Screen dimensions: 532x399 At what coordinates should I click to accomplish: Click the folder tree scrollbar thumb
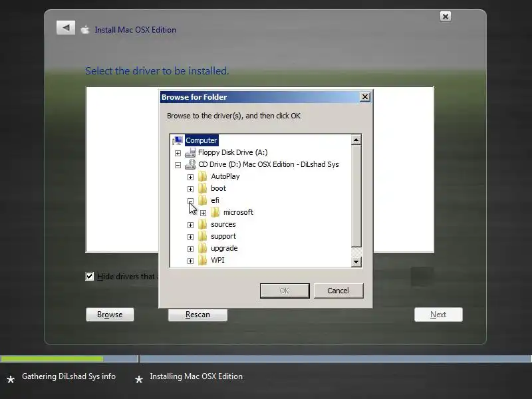coord(356,196)
